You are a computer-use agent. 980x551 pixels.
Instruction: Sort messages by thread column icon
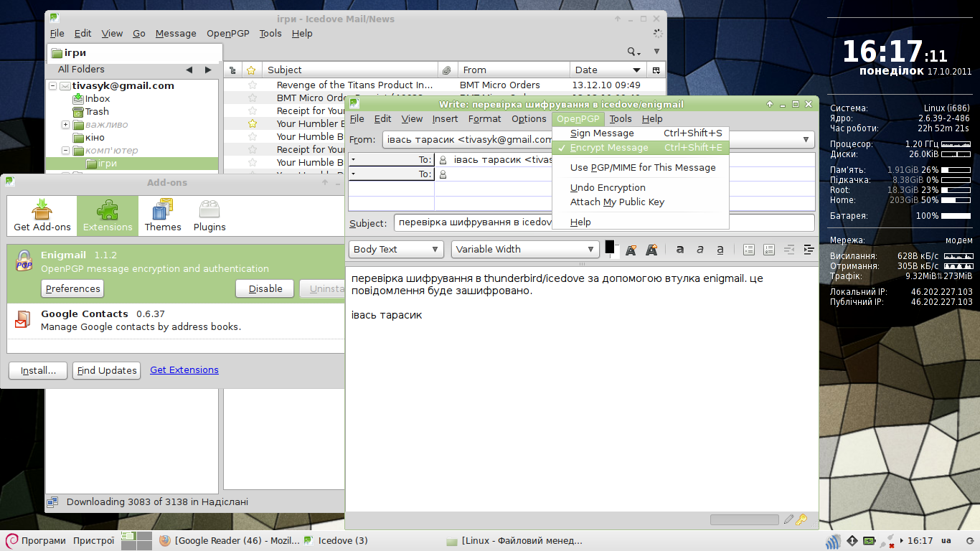click(x=232, y=70)
